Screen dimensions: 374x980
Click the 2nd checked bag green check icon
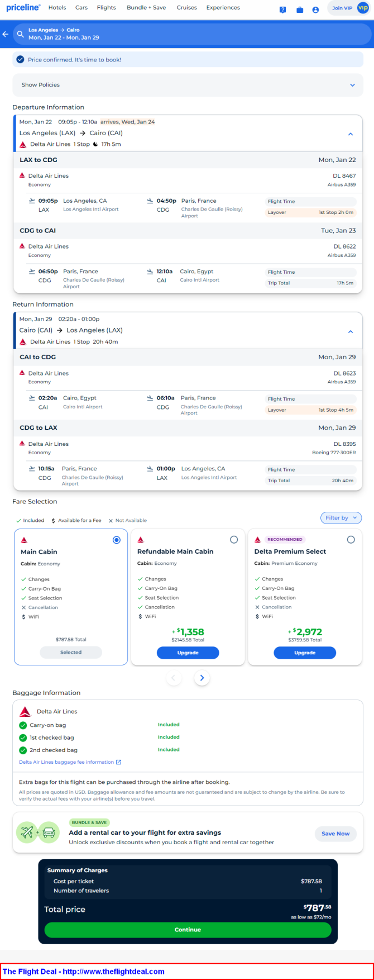(x=23, y=750)
